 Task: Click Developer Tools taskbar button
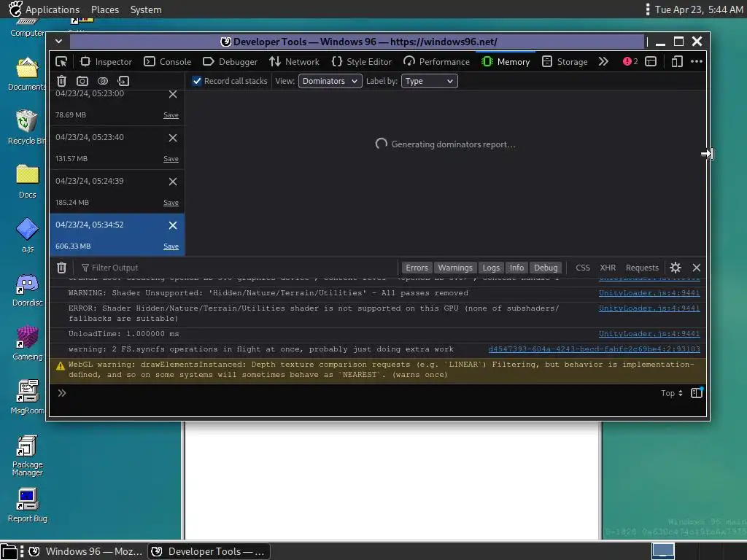(x=209, y=551)
